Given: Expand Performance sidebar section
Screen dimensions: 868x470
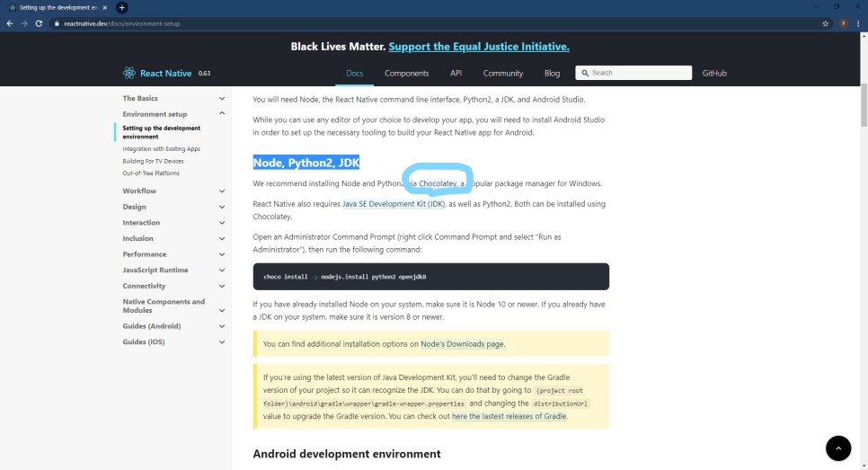Looking at the screenshot, I should 173,254.
